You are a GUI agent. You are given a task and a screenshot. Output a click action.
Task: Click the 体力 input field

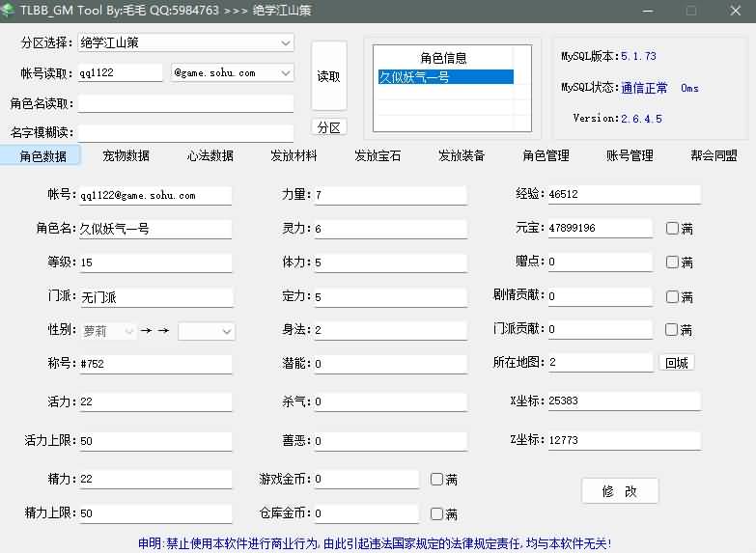[x=390, y=263]
